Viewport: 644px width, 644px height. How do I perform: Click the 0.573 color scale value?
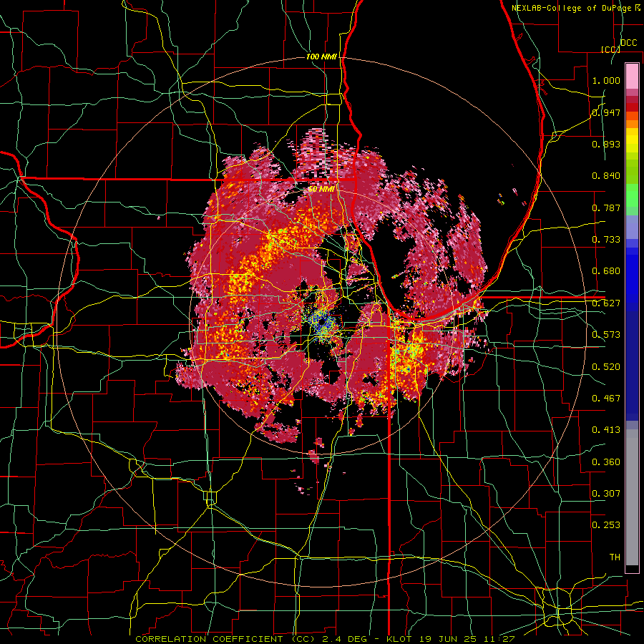pyautogui.click(x=606, y=335)
